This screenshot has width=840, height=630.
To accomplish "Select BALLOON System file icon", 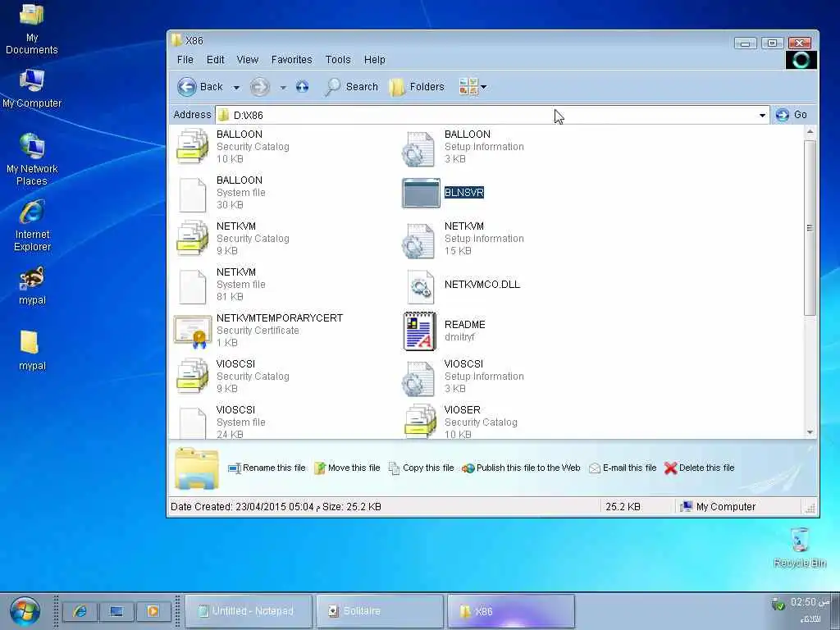I will [x=192, y=194].
